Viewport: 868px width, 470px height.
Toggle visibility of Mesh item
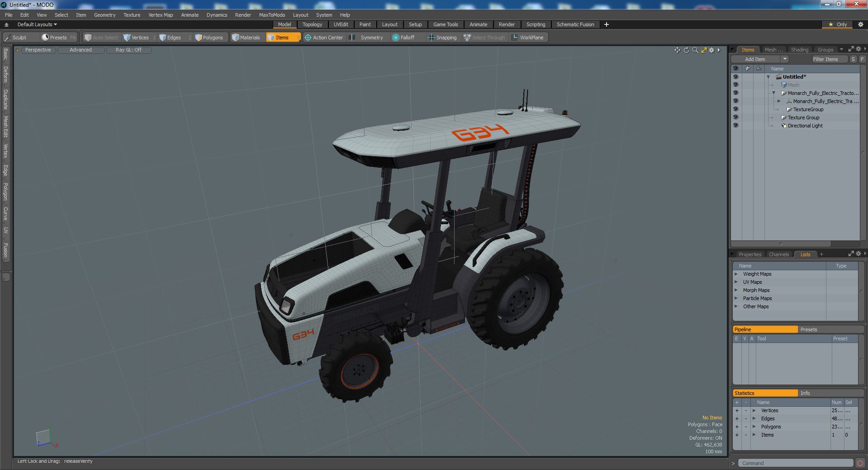[735, 85]
